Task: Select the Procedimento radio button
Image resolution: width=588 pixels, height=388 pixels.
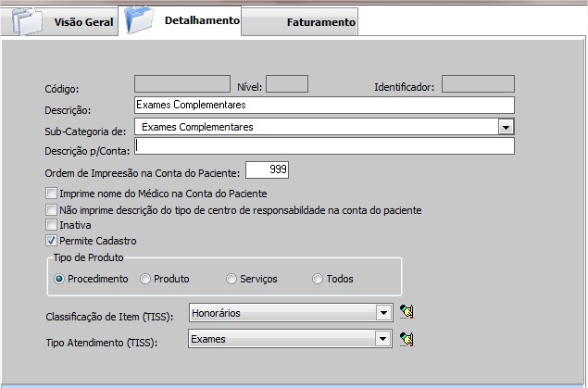Action: pos(59,279)
